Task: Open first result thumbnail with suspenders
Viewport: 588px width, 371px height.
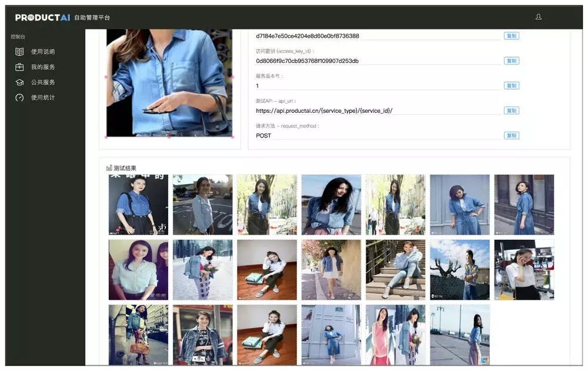Action: [x=138, y=205]
